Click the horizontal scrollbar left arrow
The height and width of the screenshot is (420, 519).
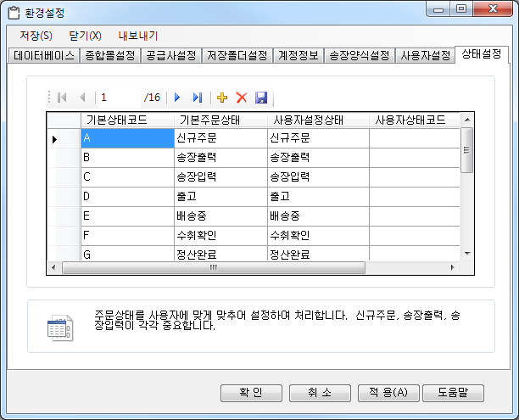tap(53, 267)
